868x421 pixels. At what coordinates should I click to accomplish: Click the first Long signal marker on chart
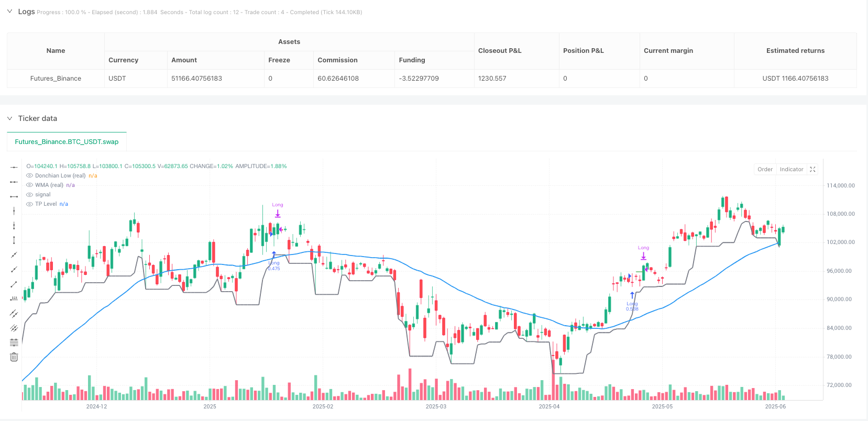point(278,213)
